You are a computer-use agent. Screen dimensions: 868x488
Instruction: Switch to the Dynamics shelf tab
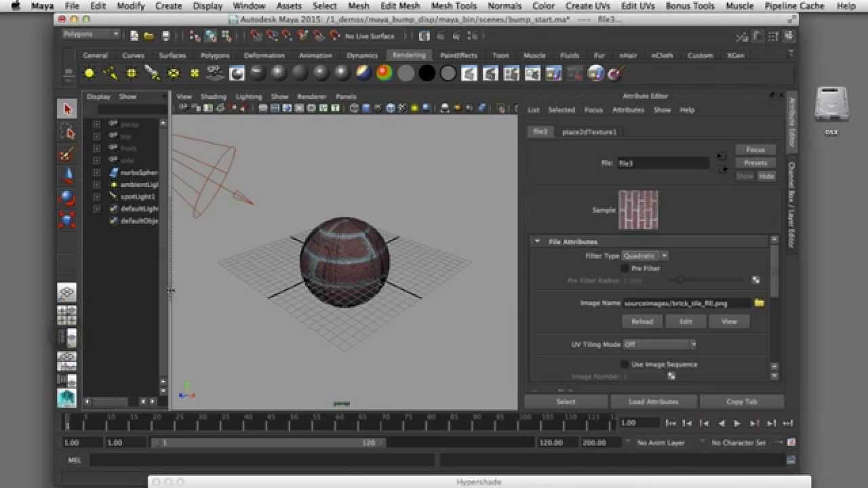pyautogui.click(x=362, y=56)
